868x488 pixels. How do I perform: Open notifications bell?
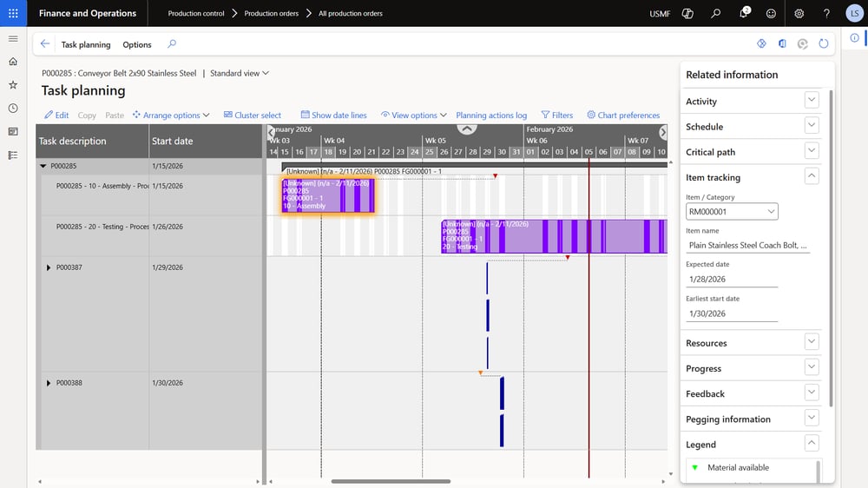coord(744,13)
